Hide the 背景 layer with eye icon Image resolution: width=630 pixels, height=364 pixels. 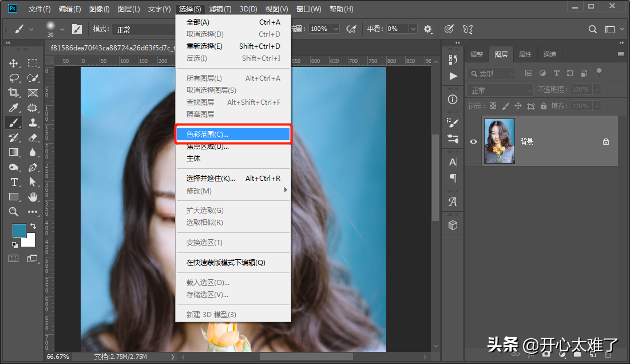pyautogui.click(x=473, y=141)
